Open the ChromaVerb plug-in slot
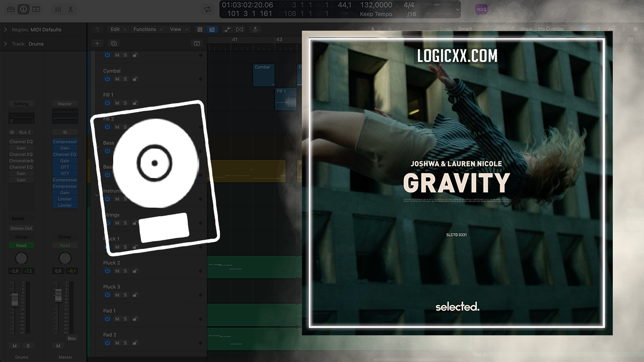The image size is (644, 362). [x=21, y=161]
